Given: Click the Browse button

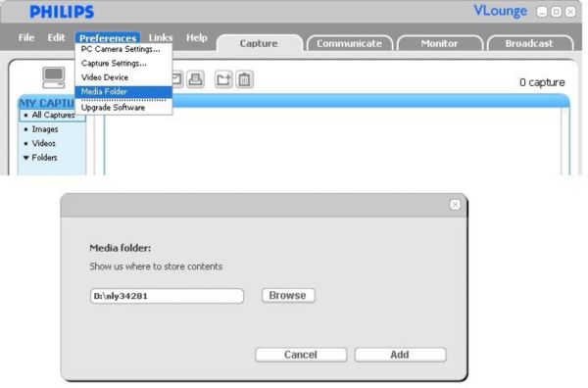Looking at the screenshot, I should (x=288, y=295).
